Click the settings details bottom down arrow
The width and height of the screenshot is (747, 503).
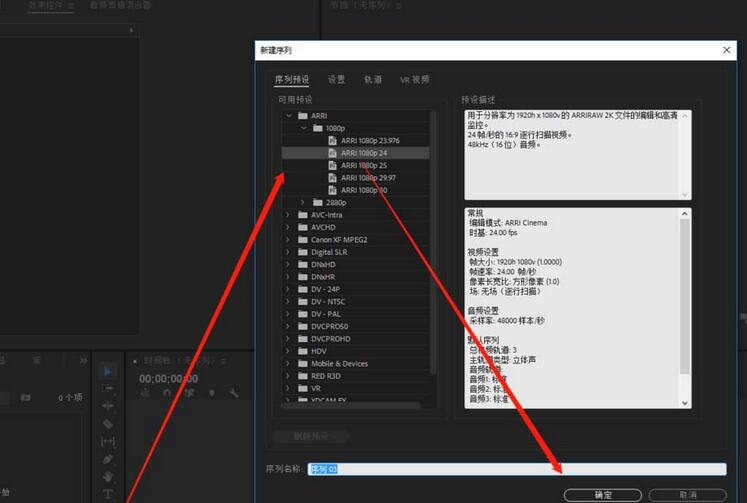pos(685,403)
